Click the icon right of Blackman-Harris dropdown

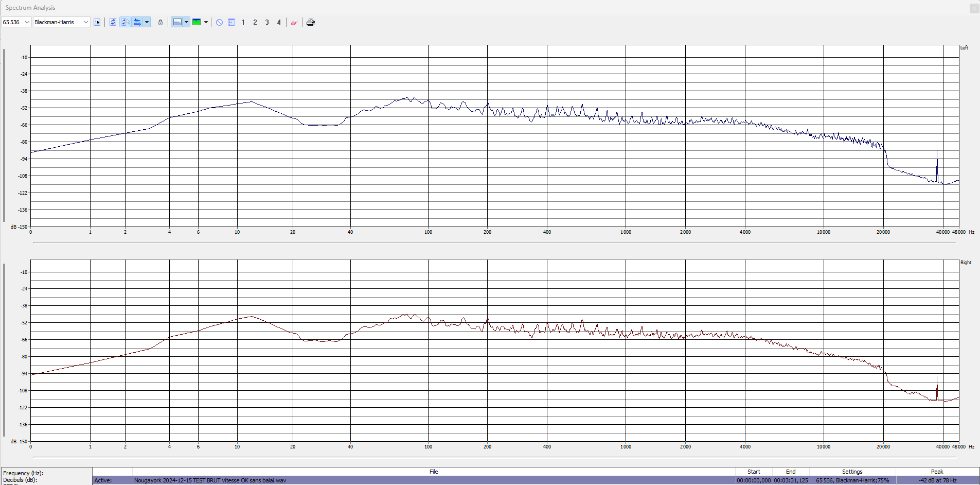tap(97, 22)
